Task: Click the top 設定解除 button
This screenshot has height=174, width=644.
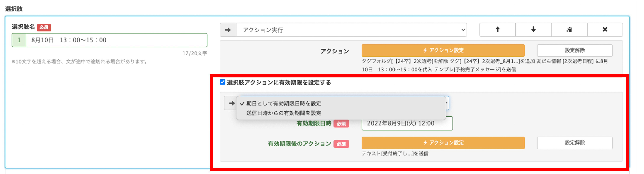Action: (x=574, y=50)
